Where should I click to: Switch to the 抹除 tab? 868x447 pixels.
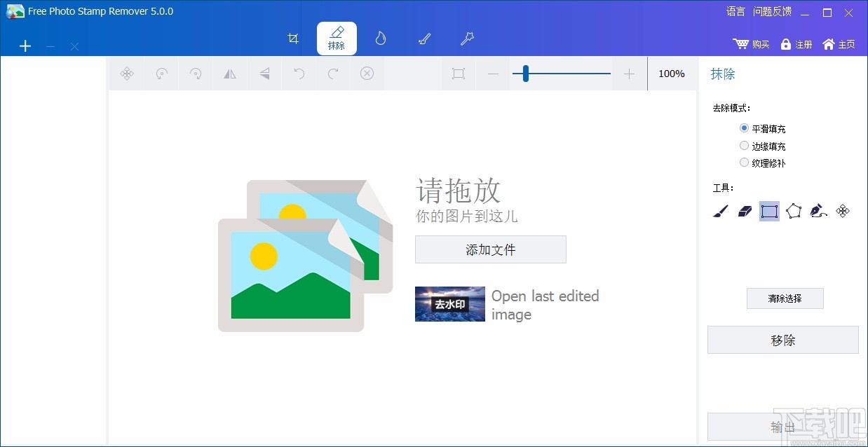pos(337,39)
